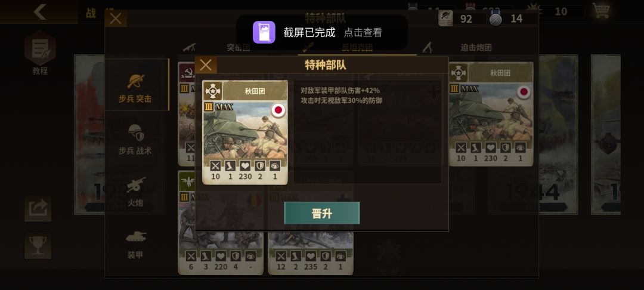Tap the general portrait icon showing 92
This screenshot has width=644, height=290.
(445, 18)
